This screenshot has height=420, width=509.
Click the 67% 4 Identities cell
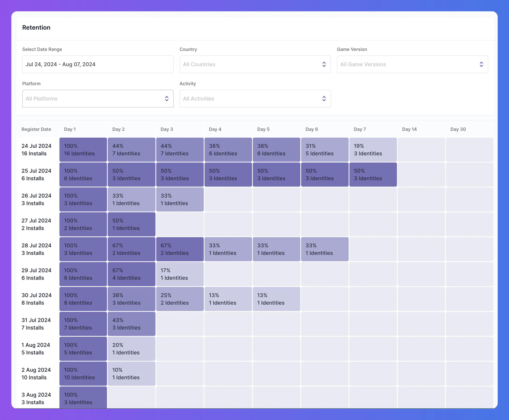point(131,274)
